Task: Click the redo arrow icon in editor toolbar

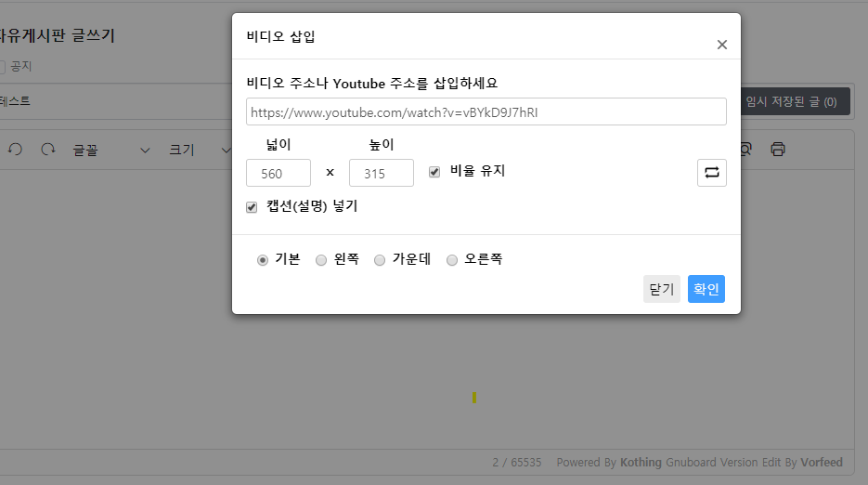Action: [x=48, y=150]
